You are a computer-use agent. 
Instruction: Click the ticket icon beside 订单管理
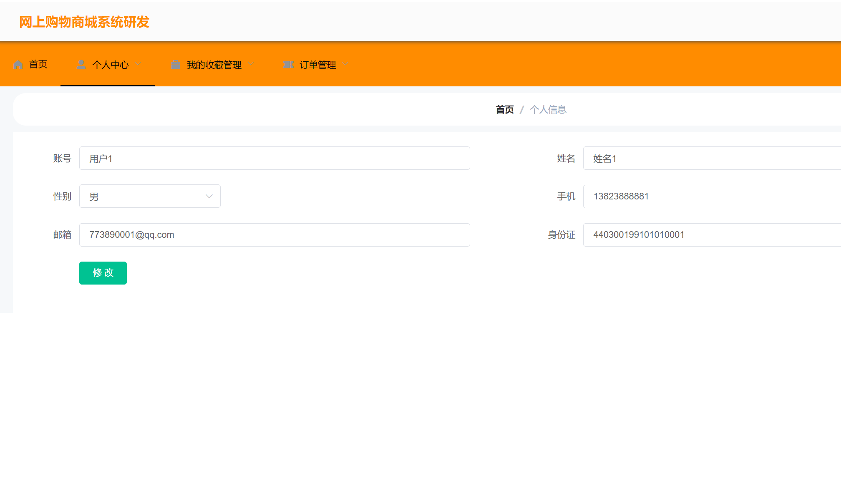click(288, 65)
